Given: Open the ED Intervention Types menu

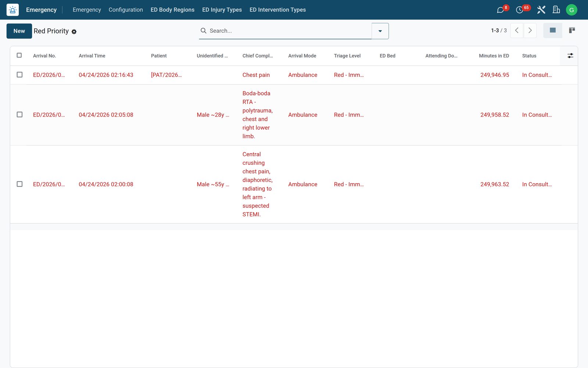Looking at the screenshot, I should click(277, 10).
